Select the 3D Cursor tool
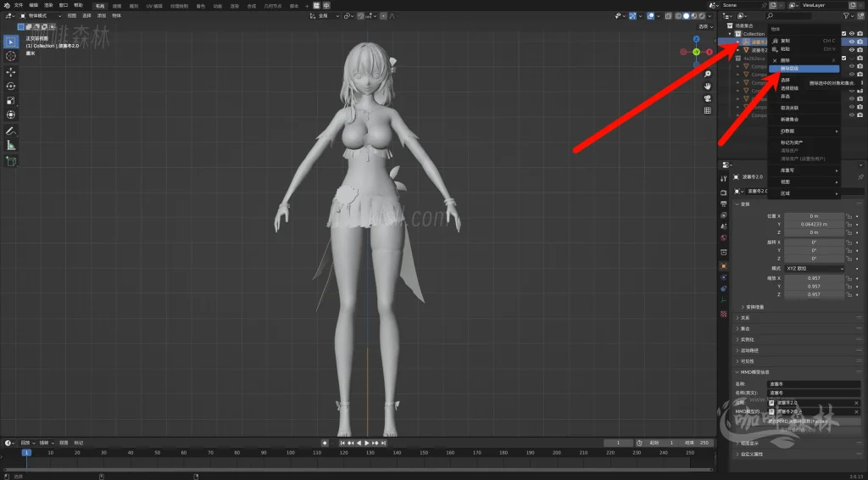The image size is (868, 480). (10, 56)
